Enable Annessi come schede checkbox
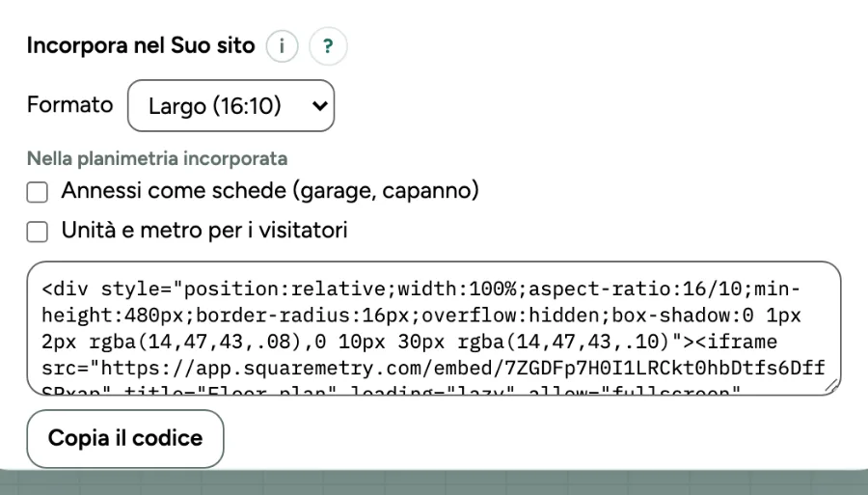 point(37,192)
